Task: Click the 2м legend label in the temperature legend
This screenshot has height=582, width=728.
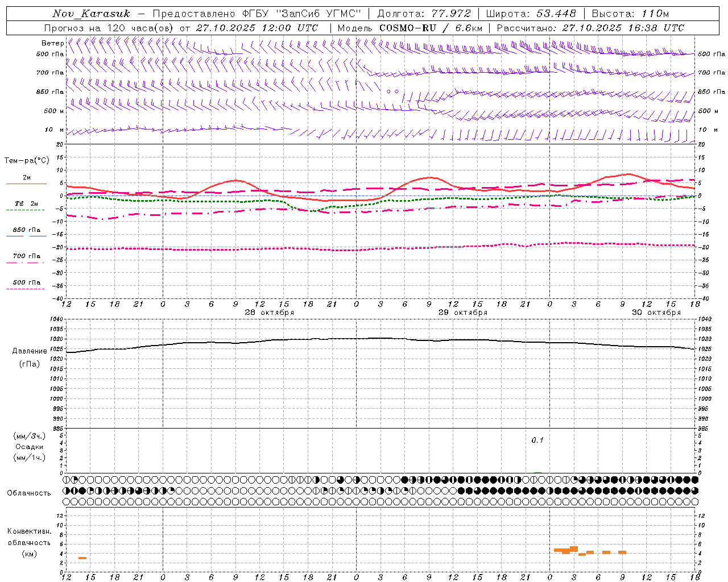Action: [27, 177]
